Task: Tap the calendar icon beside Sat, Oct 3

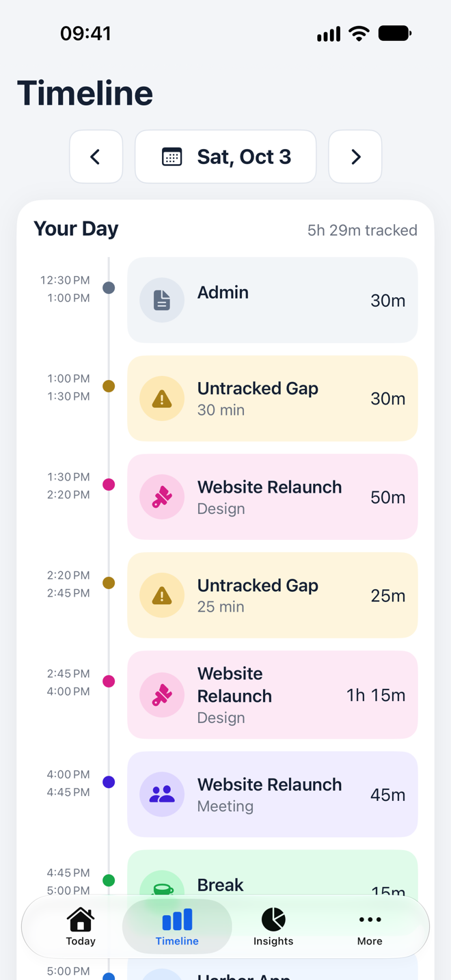Action: [x=172, y=156]
